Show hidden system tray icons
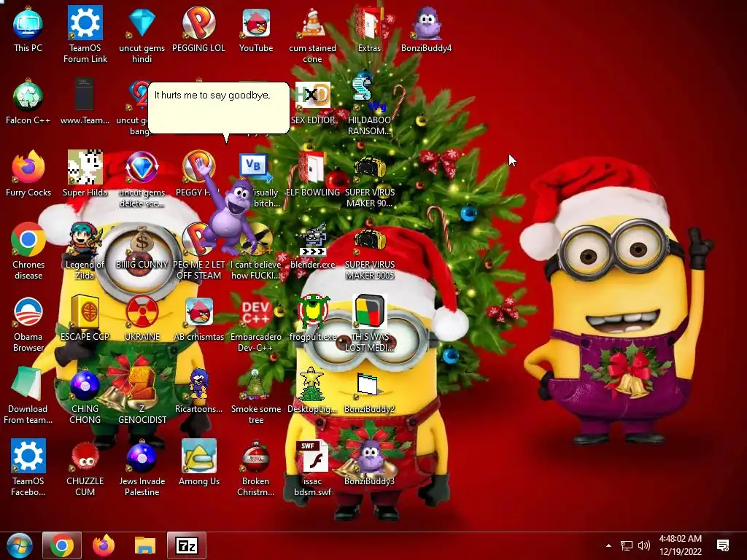 tap(608, 545)
